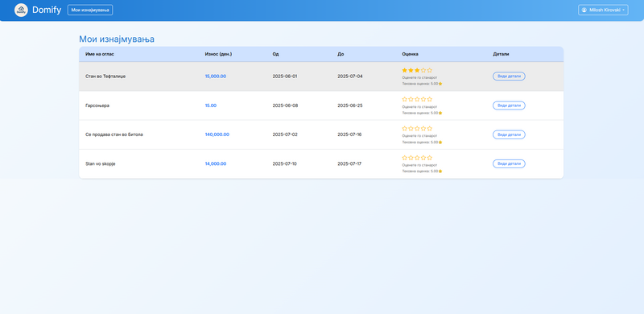The height and width of the screenshot is (314, 644).
Task: Click the 140,000.00 amount value
Action: click(217, 134)
